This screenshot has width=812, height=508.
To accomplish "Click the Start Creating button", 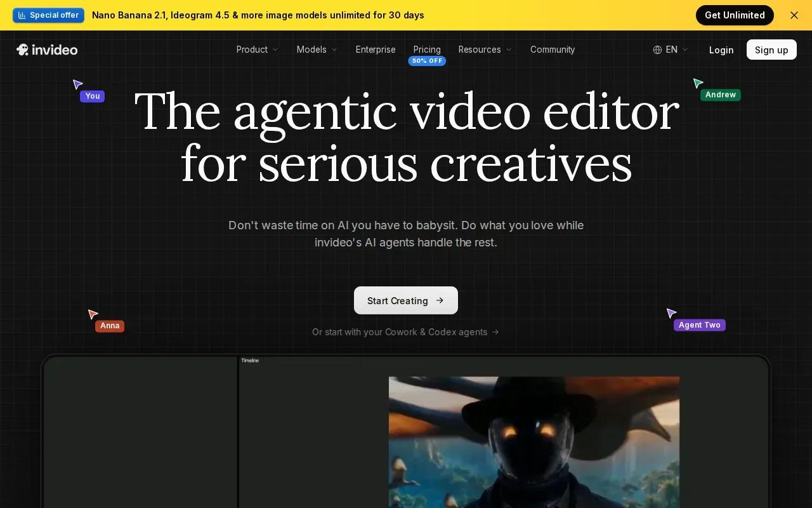I will point(406,300).
